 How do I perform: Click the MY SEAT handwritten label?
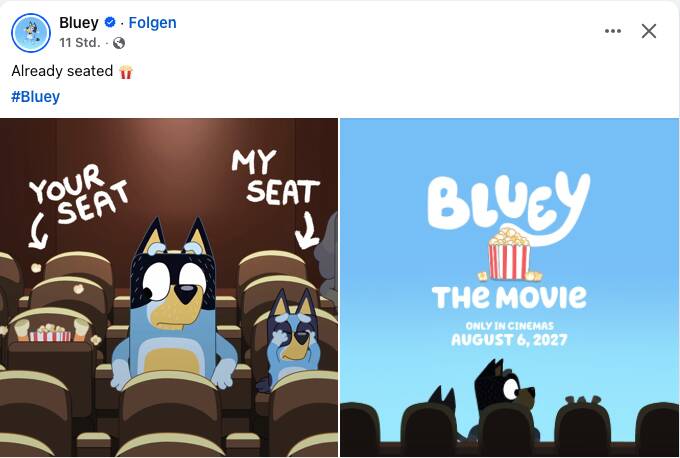275,178
